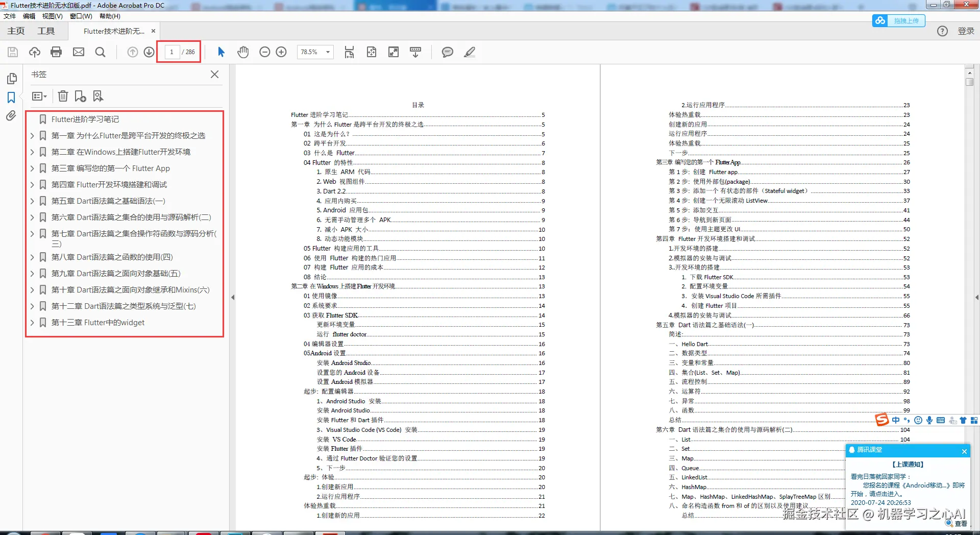
Task: Expand the 第十章 Mixins bookmark chevron
Action: pos(32,290)
